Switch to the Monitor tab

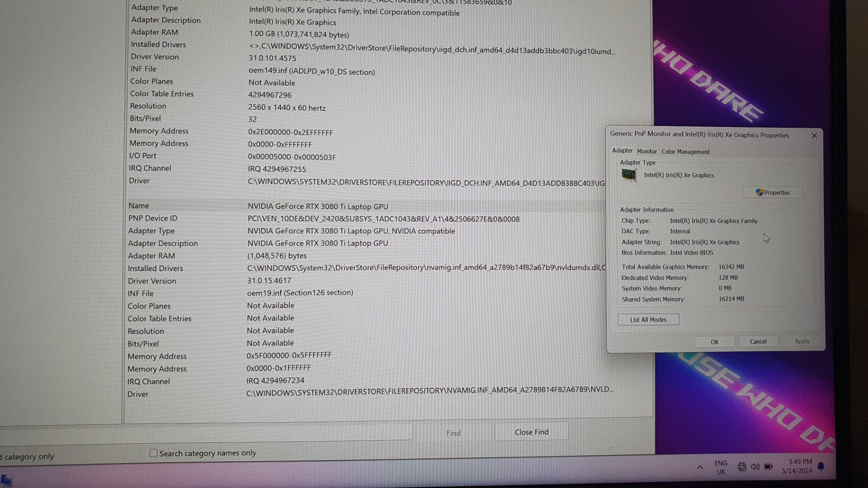tap(647, 151)
